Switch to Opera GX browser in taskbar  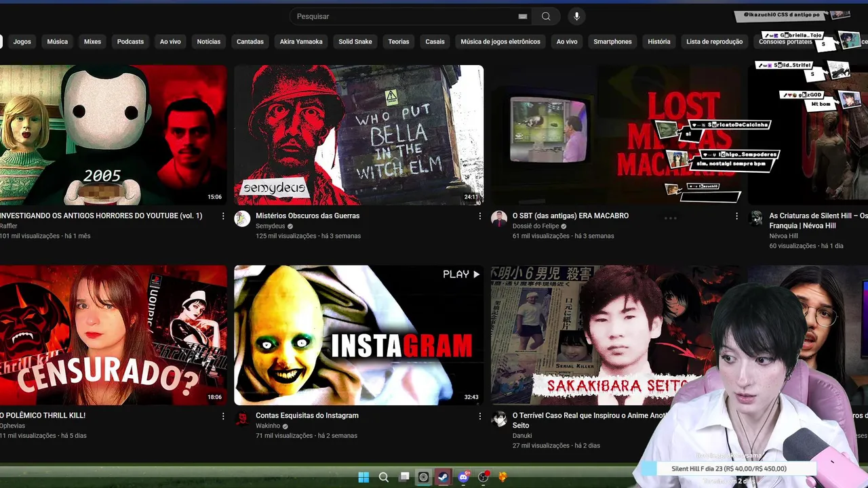424,477
